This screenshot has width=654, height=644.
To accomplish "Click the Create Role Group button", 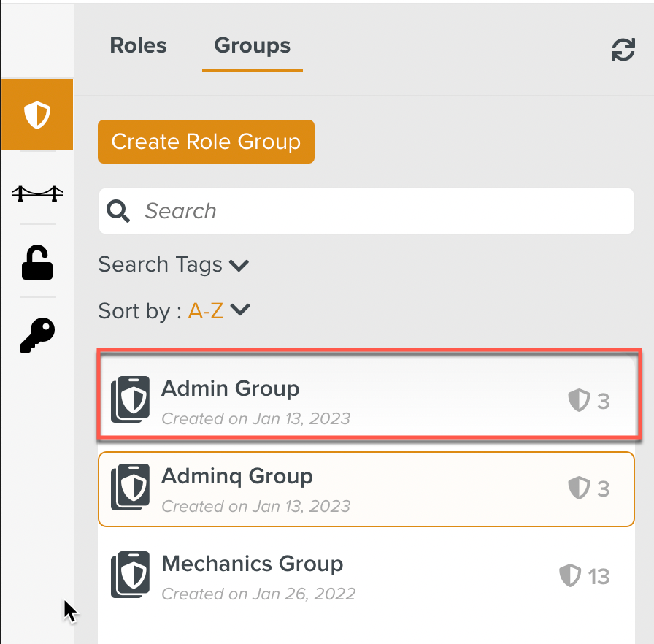I will (x=206, y=142).
